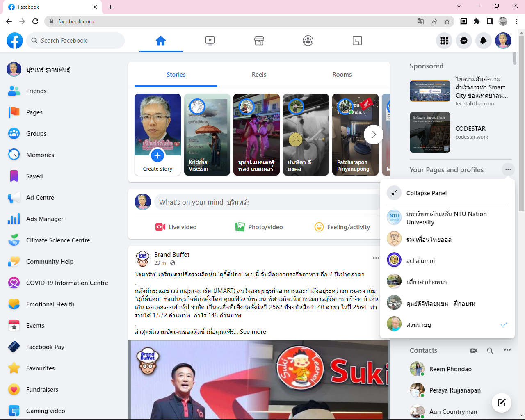Viewport: 525px width, 420px height.
Task: Switch to NTU Nation University page
Action: 447,218
